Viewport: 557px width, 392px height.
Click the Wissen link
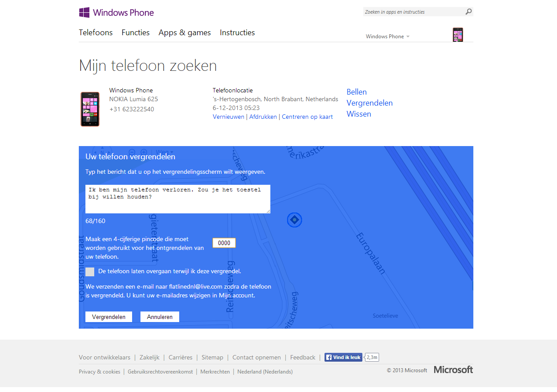point(359,114)
